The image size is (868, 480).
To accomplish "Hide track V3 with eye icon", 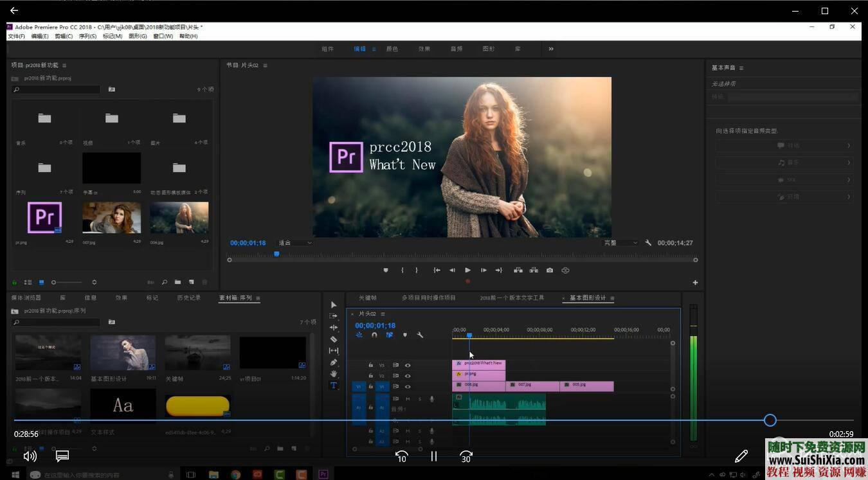I will tap(408, 365).
